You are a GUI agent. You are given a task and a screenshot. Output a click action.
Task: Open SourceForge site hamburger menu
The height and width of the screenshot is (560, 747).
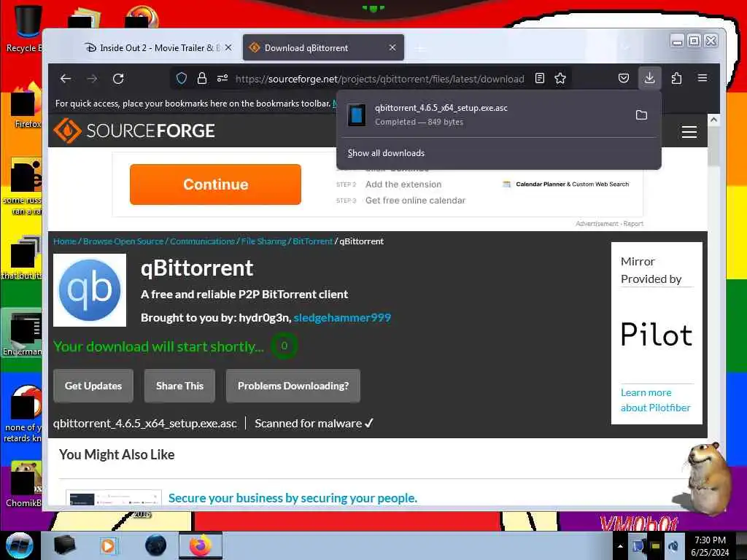689,132
